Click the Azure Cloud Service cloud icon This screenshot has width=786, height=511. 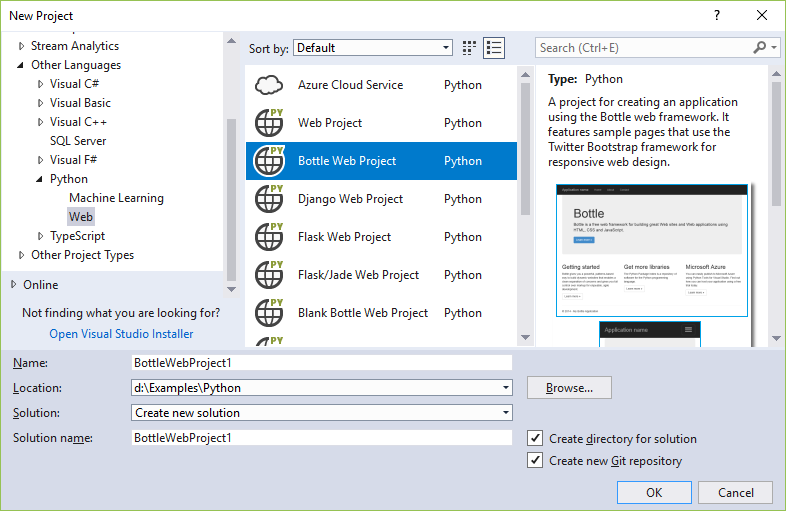(269, 85)
